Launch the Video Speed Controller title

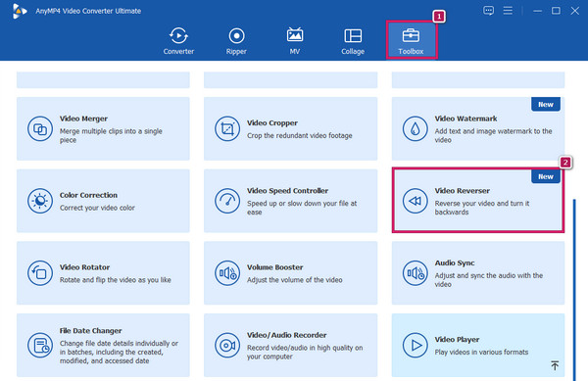click(x=287, y=191)
